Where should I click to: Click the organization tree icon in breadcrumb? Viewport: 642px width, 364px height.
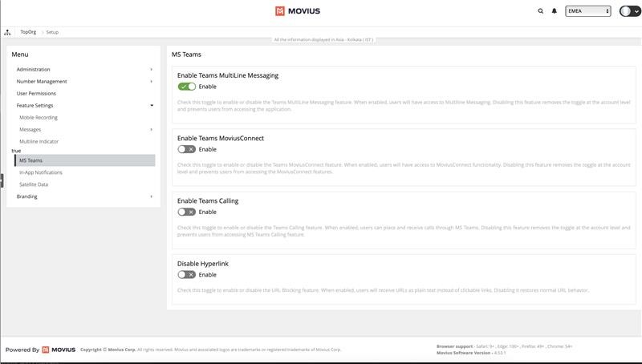click(7, 32)
